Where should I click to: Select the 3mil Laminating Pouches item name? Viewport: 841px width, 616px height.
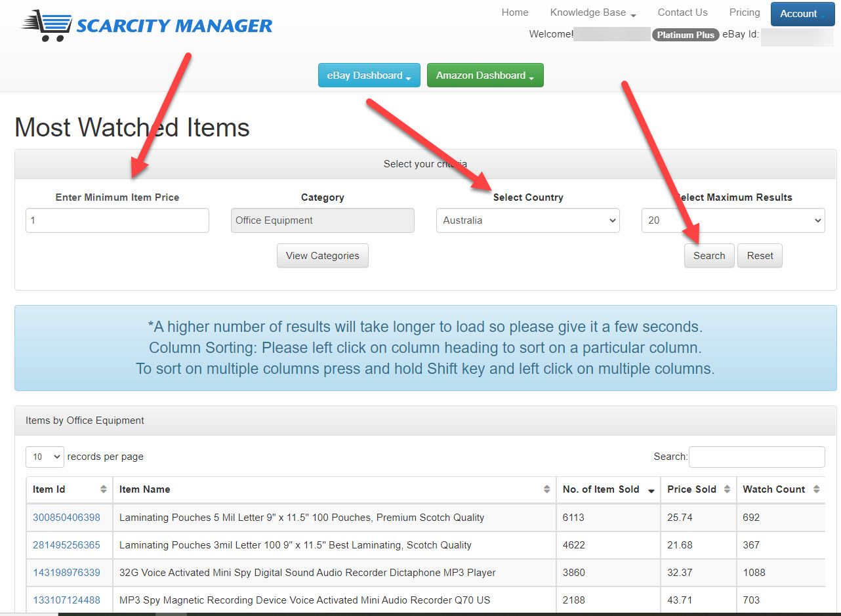coord(295,545)
